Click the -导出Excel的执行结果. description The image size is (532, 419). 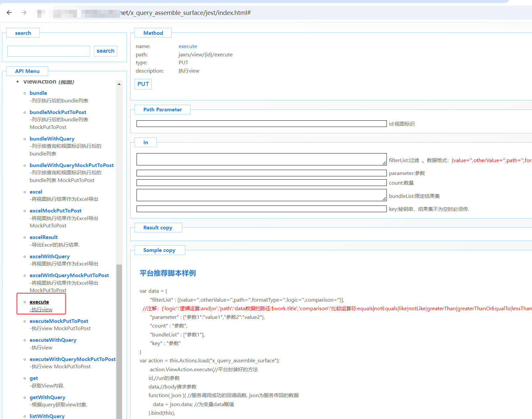pos(55,245)
